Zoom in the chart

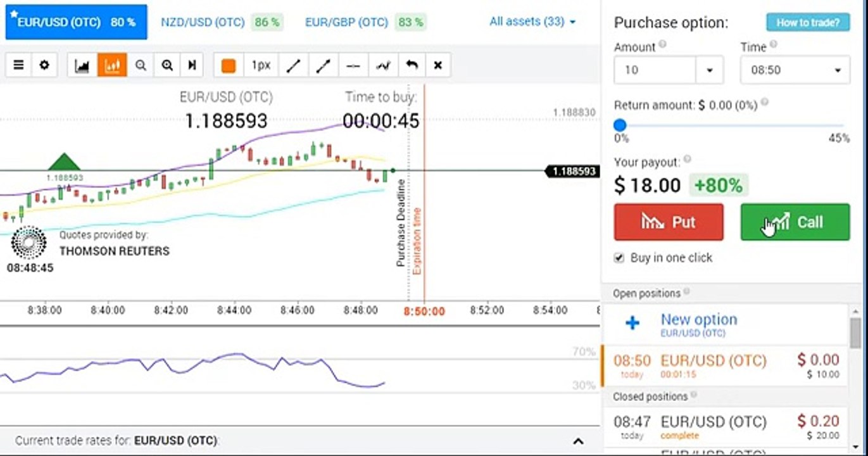167,65
